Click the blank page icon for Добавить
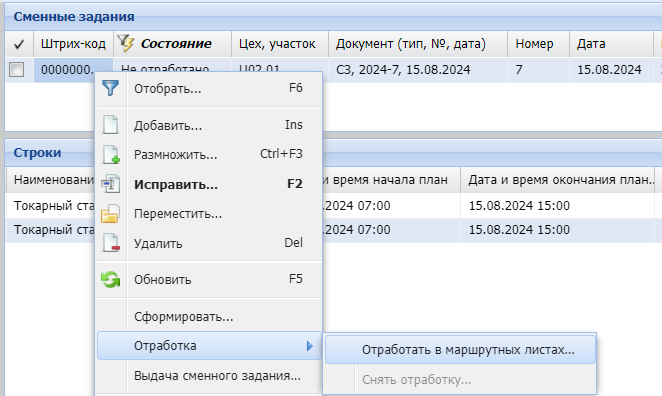Image resolution: width=662 pixels, height=396 pixels. 111,125
